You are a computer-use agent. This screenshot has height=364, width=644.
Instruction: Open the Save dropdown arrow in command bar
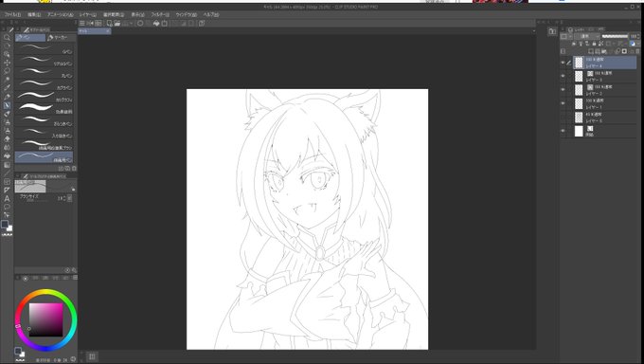click(x=131, y=24)
